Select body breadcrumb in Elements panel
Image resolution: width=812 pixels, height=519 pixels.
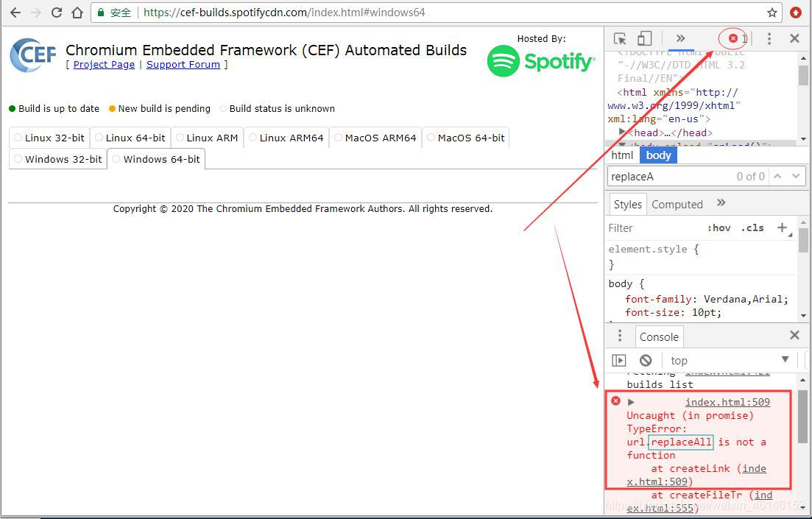point(659,155)
